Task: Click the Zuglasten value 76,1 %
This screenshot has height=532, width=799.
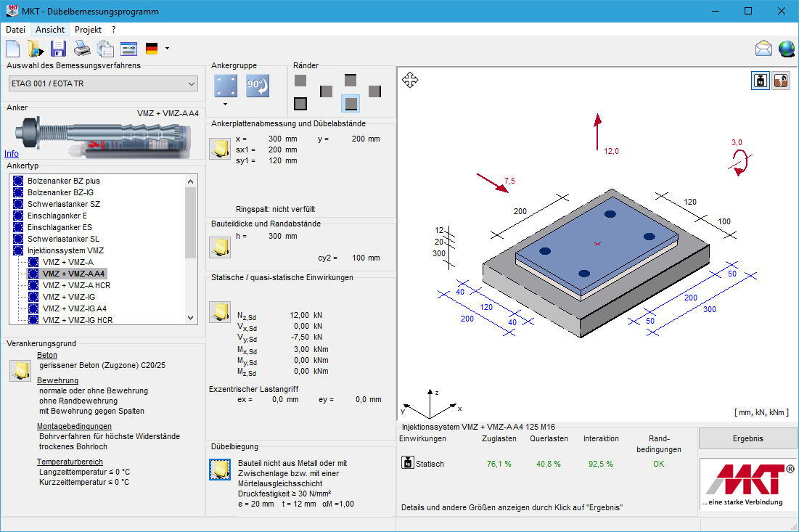Action: tap(499, 465)
